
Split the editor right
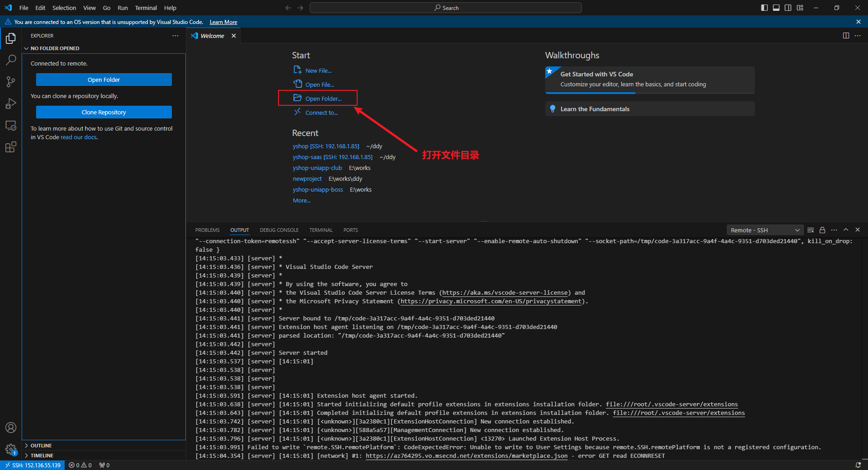pyautogui.click(x=846, y=36)
